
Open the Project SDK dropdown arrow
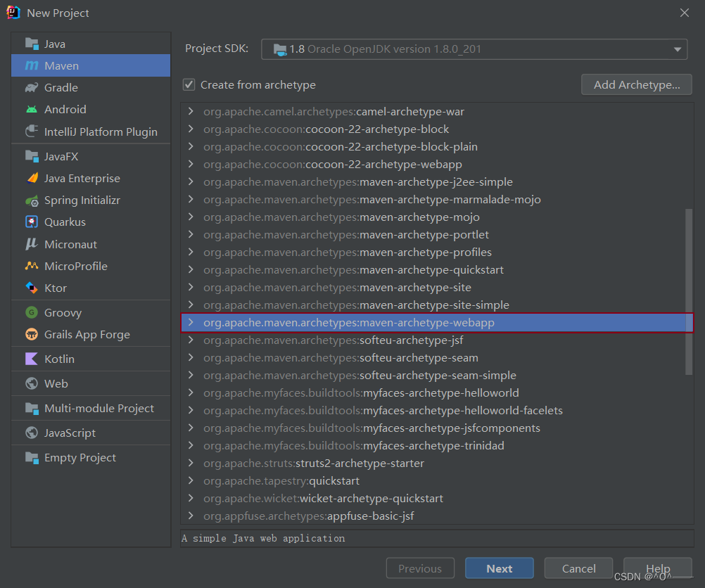[677, 49]
